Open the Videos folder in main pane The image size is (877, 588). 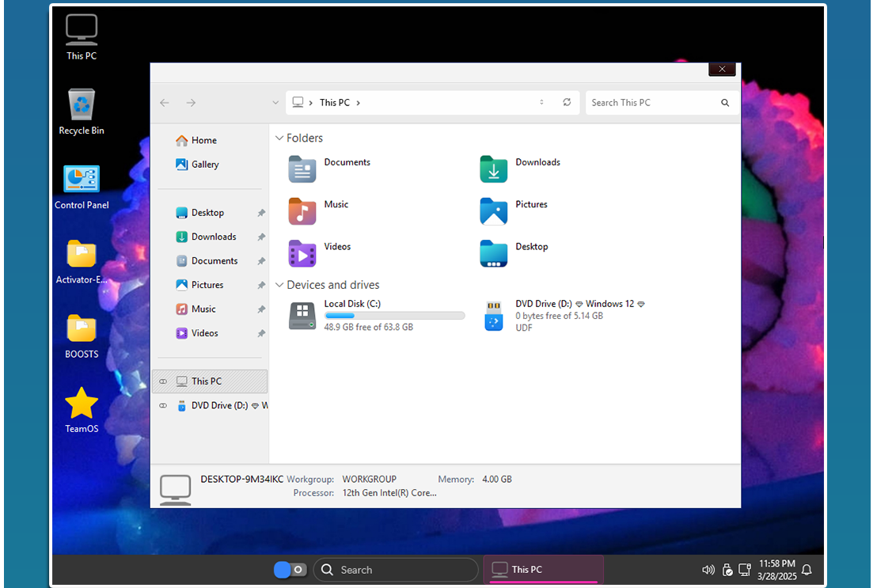coord(302,253)
